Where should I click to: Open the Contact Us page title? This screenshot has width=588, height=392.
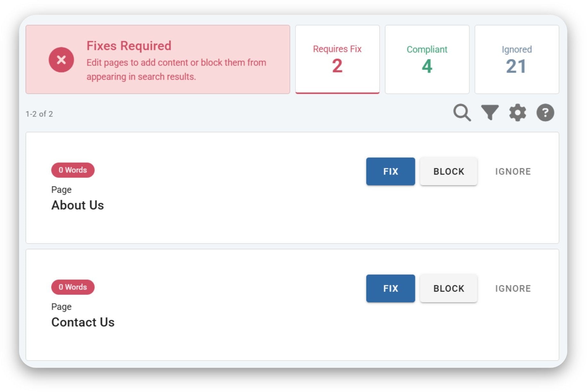[83, 322]
